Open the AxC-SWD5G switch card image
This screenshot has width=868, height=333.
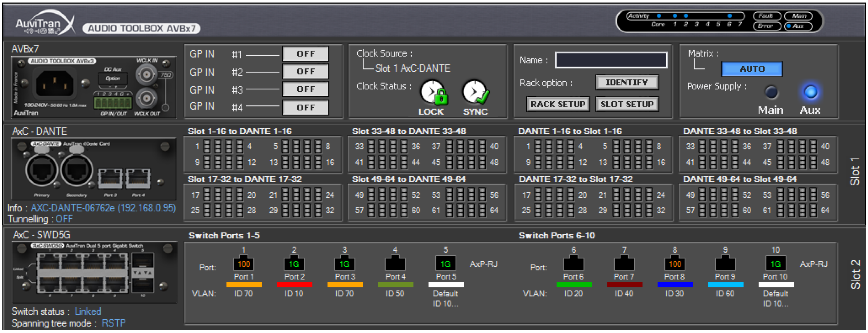(95, 273)
